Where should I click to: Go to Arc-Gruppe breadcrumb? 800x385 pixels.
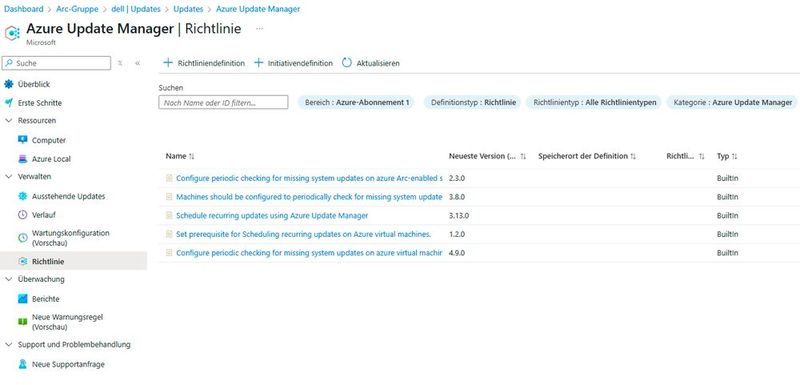coord(77,9)
